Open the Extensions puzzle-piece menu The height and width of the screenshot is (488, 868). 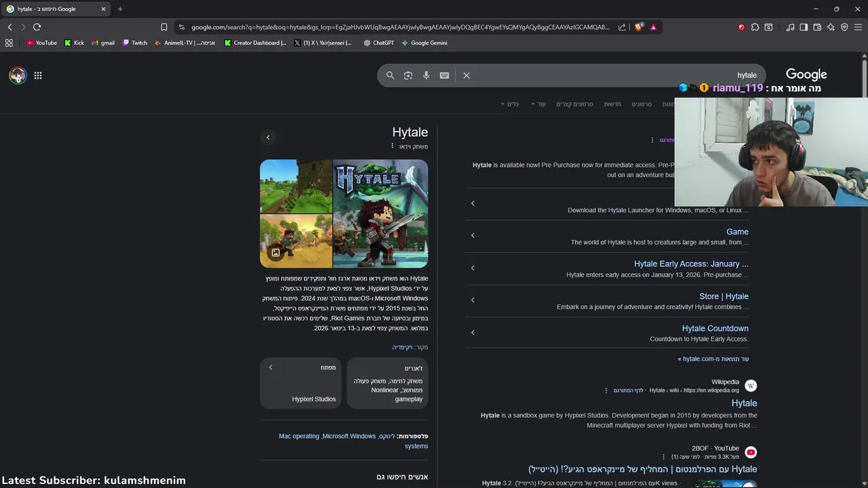click(x=755, y=27)
